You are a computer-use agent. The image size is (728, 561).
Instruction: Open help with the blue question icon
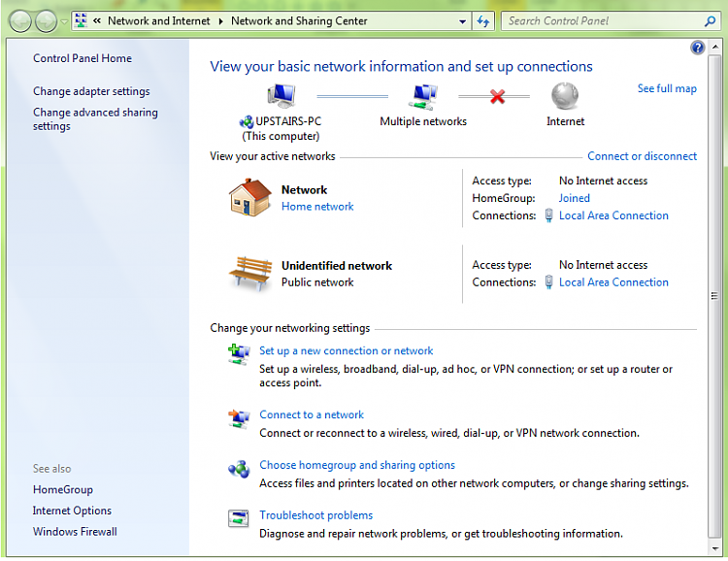(x=697, y=48)
